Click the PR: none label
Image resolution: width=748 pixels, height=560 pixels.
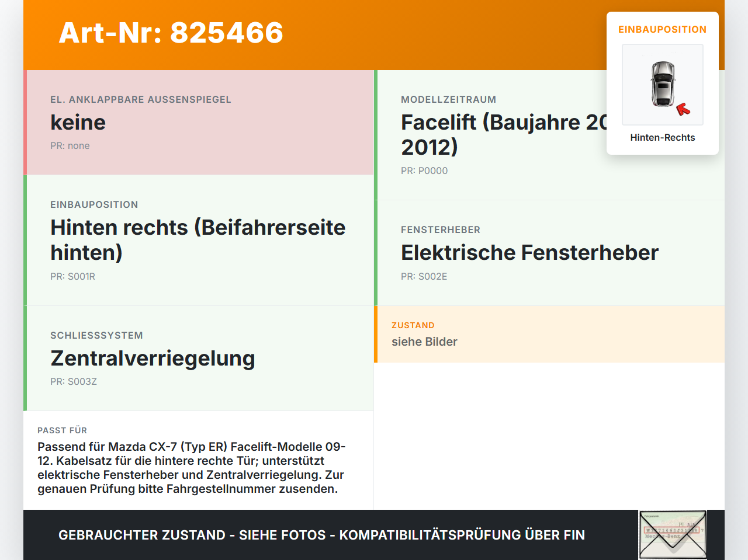point(70,146)
